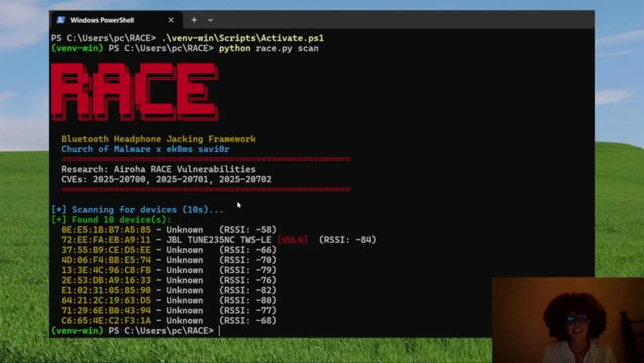The image size is (644, 363).
Task: Click the CVEs 2025-20700 line
Action: [166, 179]
